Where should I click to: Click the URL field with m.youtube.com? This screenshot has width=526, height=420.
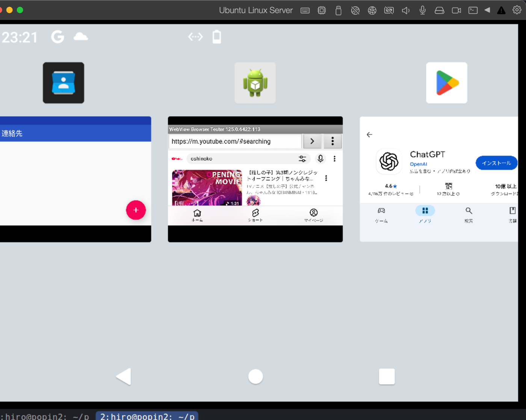pyautogui.click(x=235, y=142)
